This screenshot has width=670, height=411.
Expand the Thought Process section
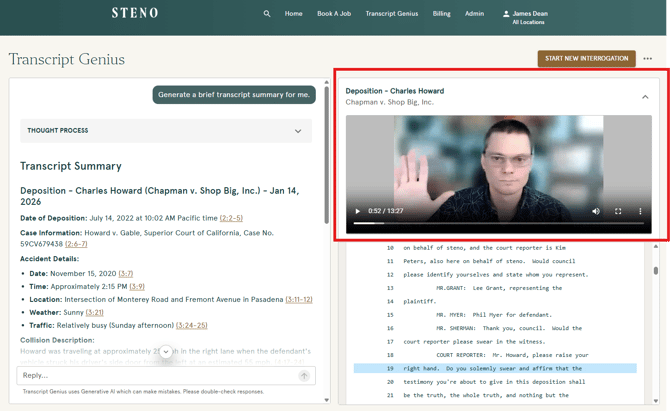click(297, 131)
